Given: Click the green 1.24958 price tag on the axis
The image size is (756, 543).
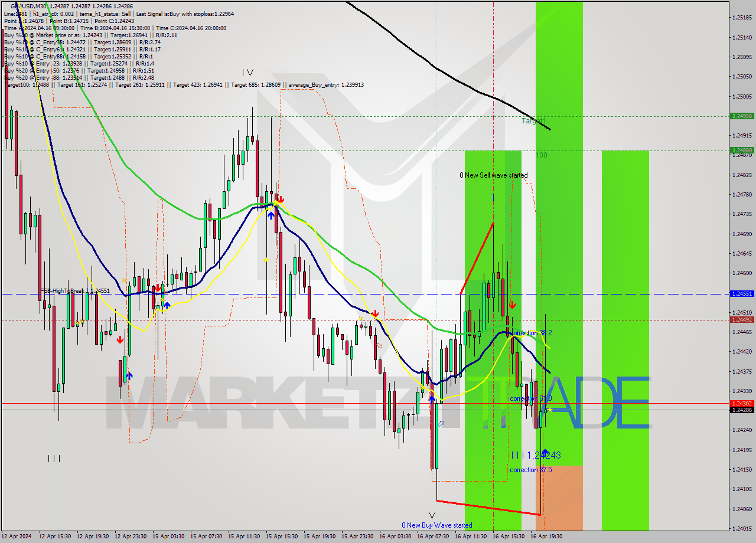Looking at the screenshot, I should click(742, 116).
